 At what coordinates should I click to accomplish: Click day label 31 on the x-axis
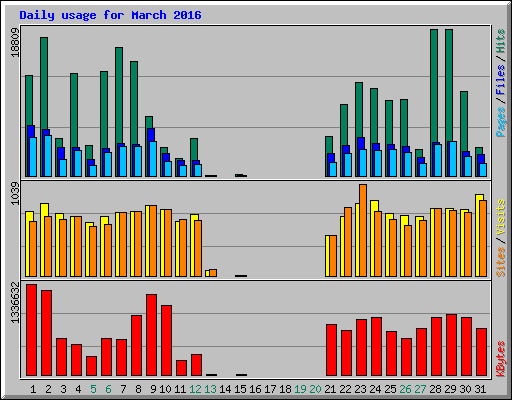480,389
